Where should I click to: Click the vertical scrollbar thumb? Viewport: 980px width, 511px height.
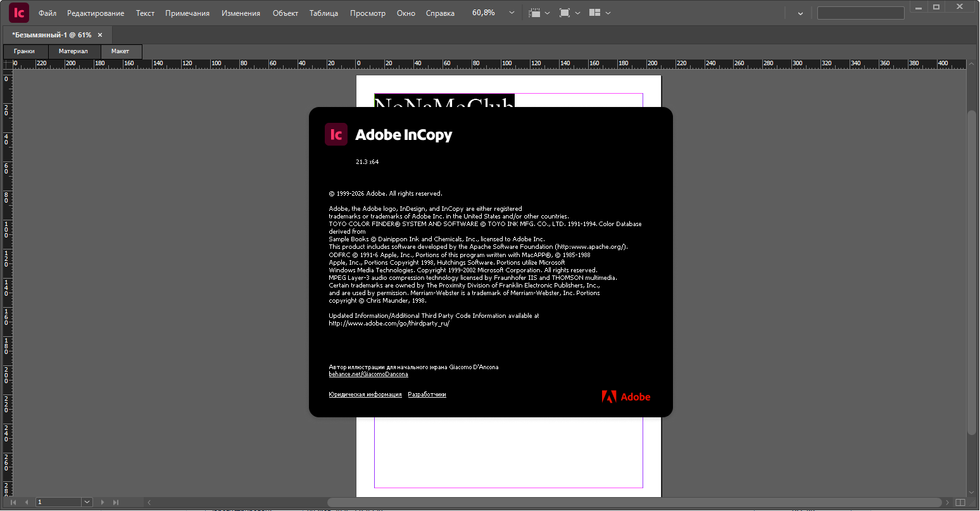pyautogui.click(x=972, y=273)
